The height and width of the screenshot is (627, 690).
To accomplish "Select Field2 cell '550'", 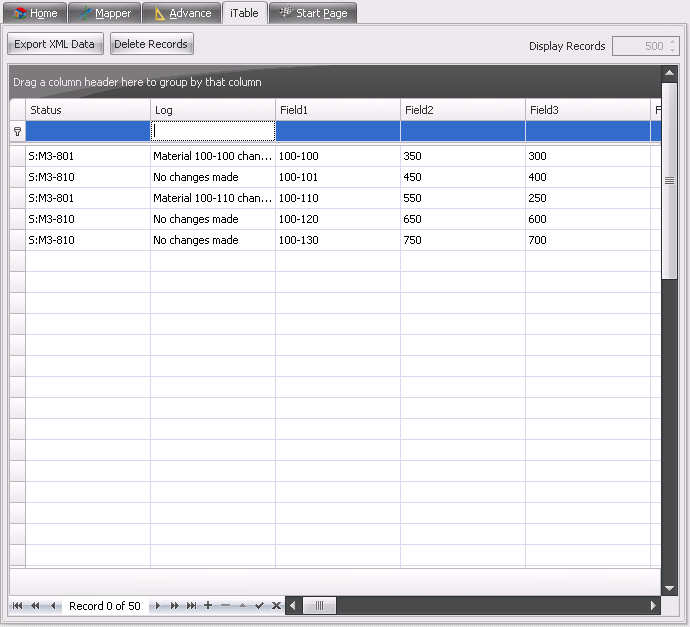I will click(463, 198).
